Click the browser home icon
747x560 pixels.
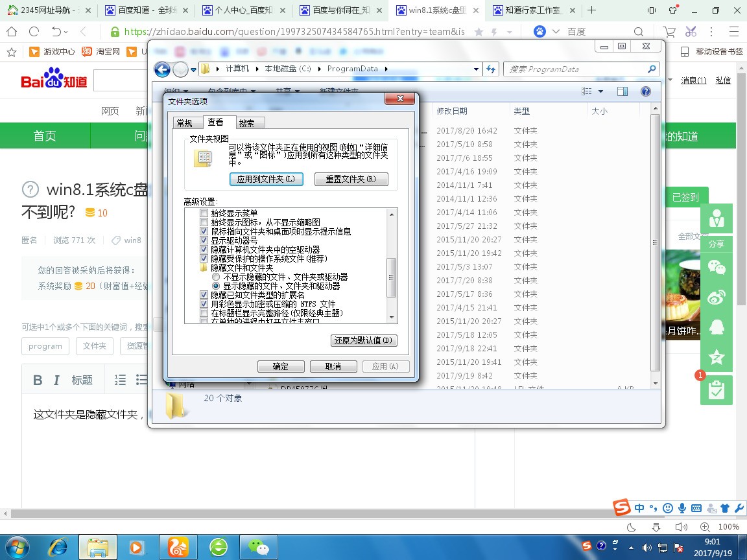10,30
